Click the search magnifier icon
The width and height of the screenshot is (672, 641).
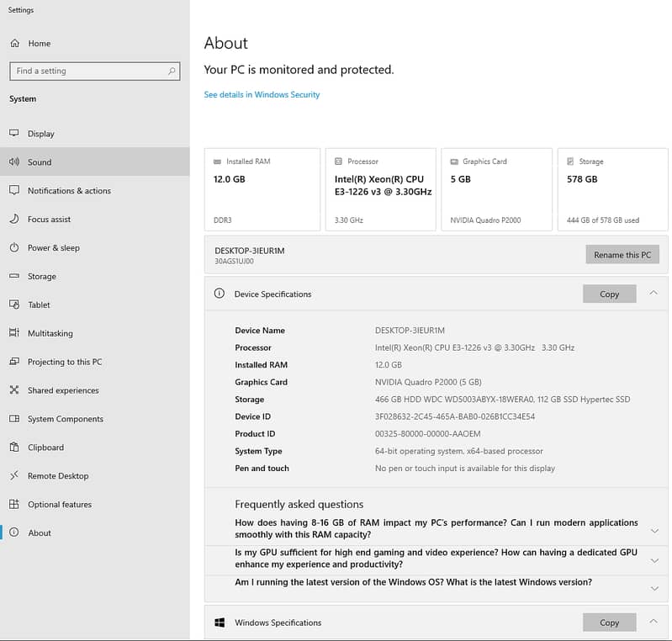pos(172,72)
